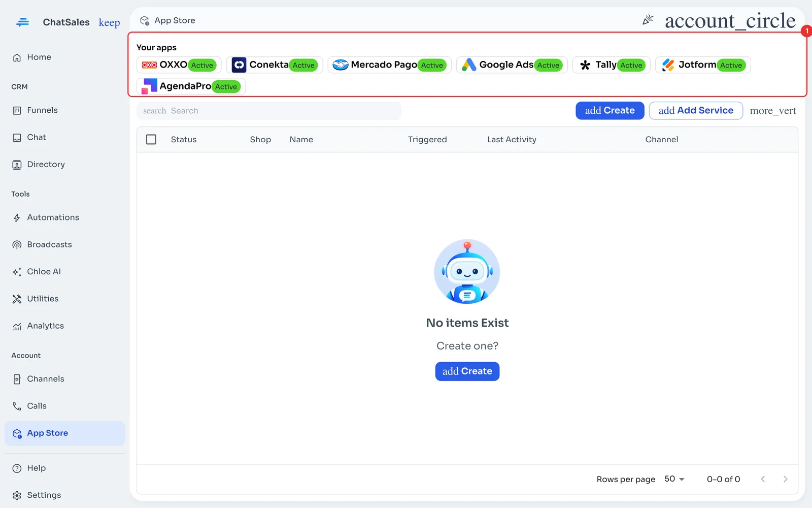This screenshot has width=812, height=508.
Task: Click the Chloe AI sparkle icon
Action: tap(17, 272)
